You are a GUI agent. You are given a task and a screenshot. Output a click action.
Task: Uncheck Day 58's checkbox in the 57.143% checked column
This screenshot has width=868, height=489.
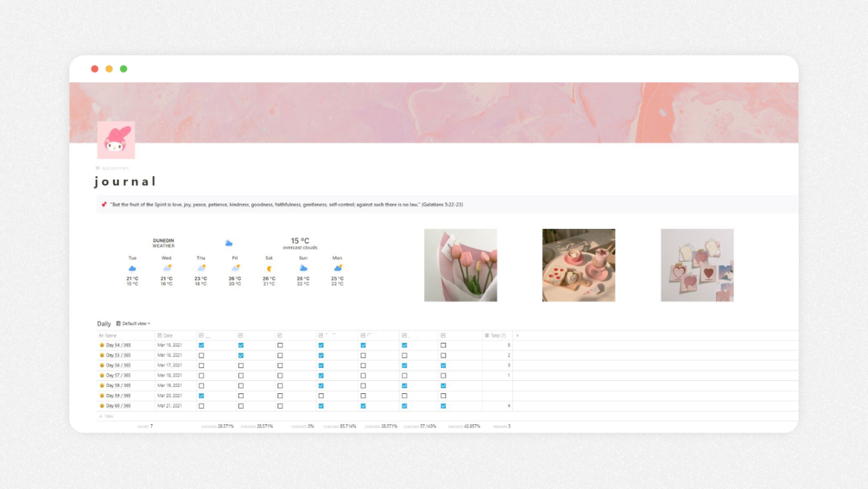tap(405, 385)
